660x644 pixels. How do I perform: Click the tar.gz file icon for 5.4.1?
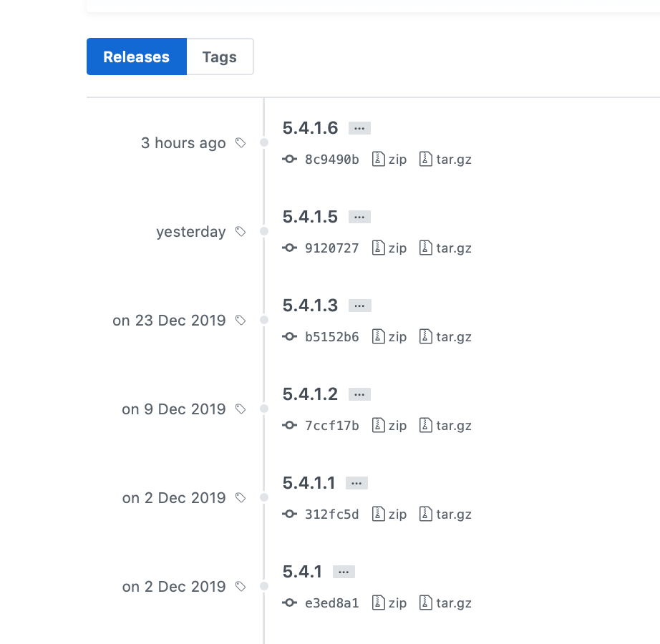coord(425,602)
